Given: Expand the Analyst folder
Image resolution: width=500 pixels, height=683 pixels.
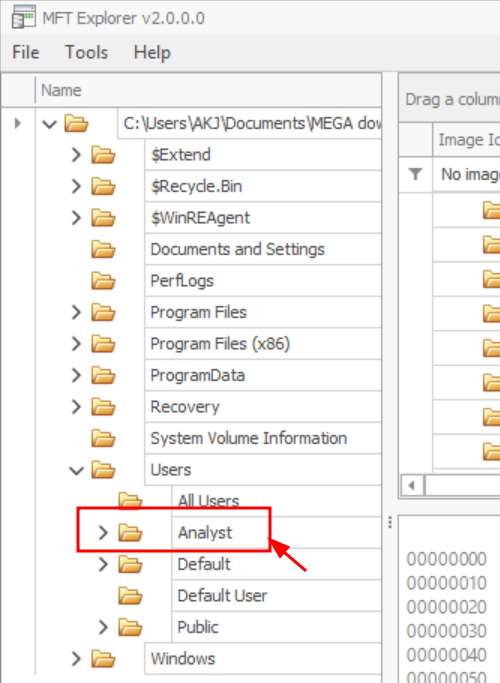Looking at the screenshot, I should pyautogui.click(x=103, y=532).
